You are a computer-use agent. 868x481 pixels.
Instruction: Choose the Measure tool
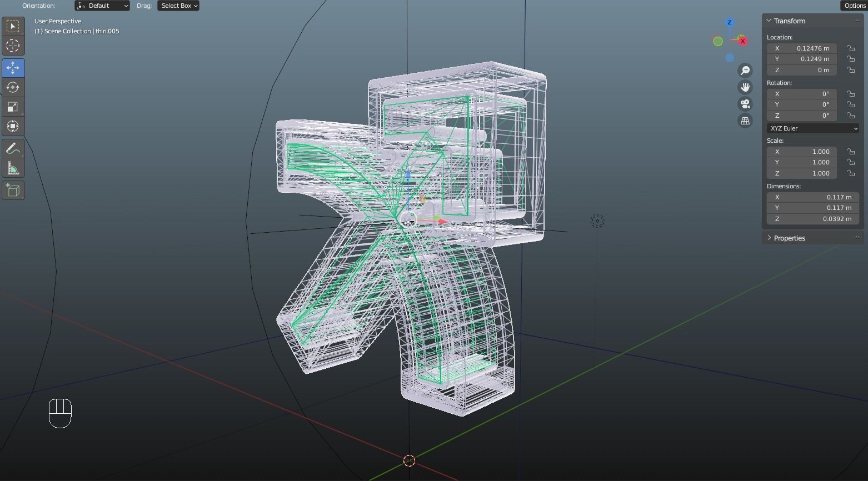point(13,168)
